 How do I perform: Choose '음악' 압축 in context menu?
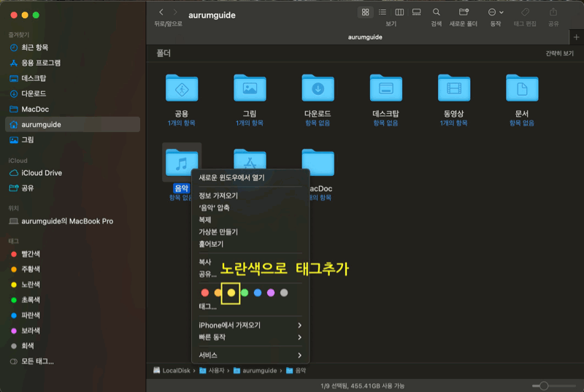pos(250,208)
